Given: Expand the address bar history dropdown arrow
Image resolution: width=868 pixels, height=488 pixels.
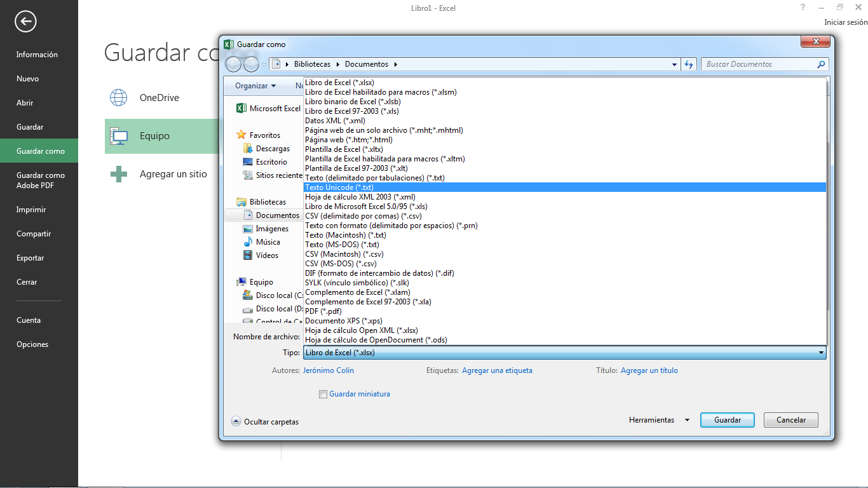Looking at the screenshot, I should click(x=675, y=64).
